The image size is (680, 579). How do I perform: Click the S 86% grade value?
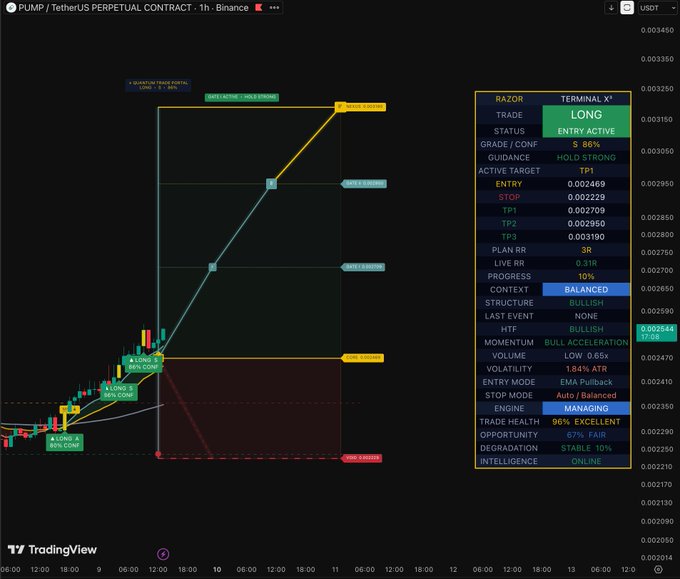586,144
